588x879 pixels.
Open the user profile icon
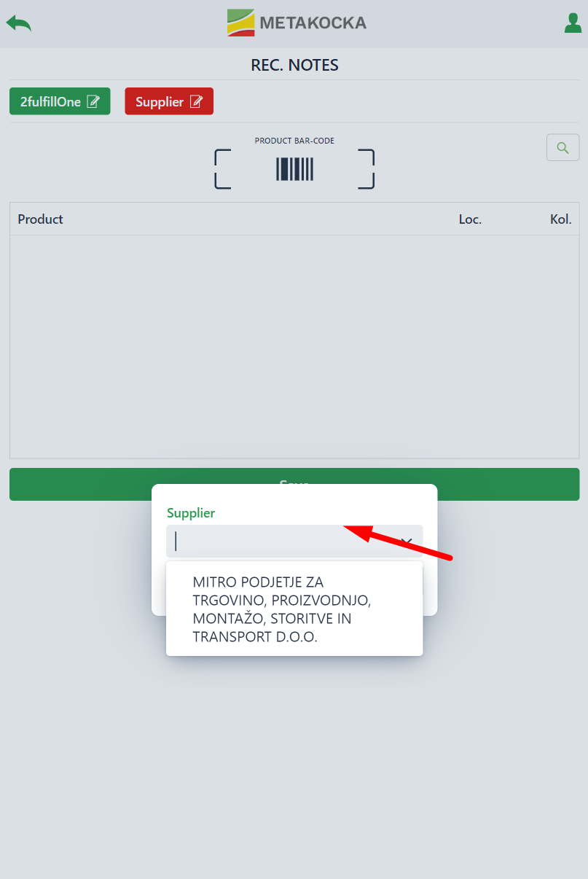[573, 23]
